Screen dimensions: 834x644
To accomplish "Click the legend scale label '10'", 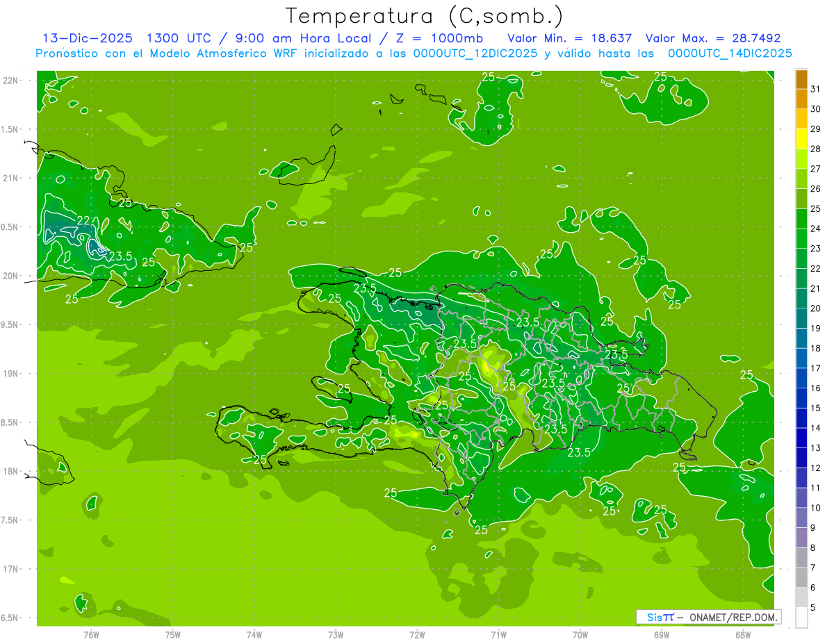I will click(x=816, y=508).
